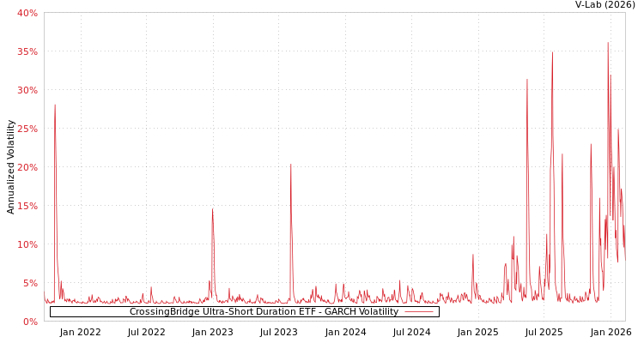Click the Annualized Volatility axis title
Screen dimensions: 644x343
10,167
